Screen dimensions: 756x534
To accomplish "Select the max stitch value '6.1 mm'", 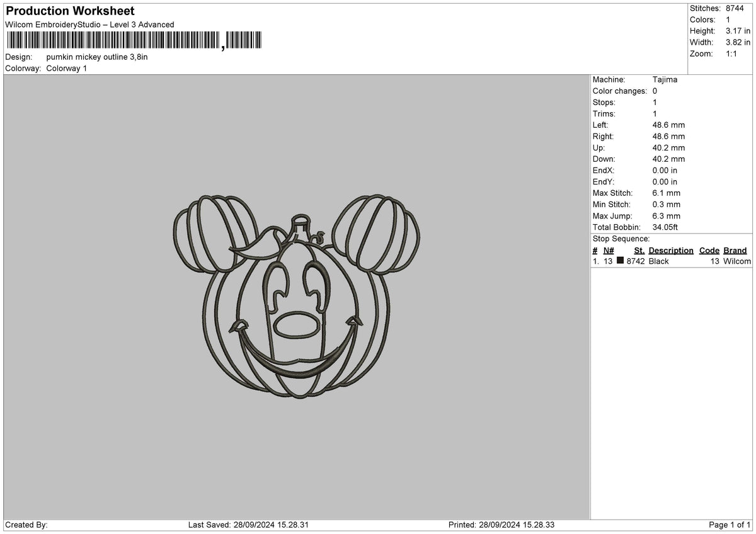I will coord(667,193).
